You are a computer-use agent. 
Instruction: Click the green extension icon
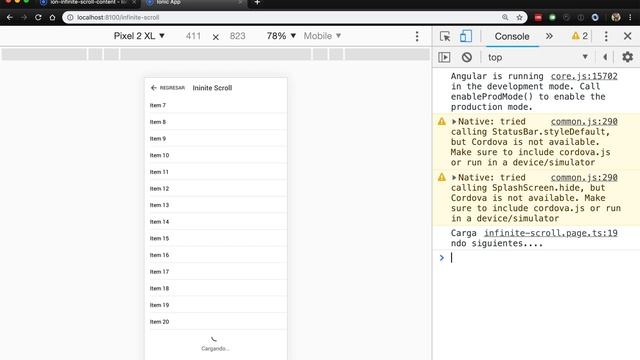click(x=552, y=18)
